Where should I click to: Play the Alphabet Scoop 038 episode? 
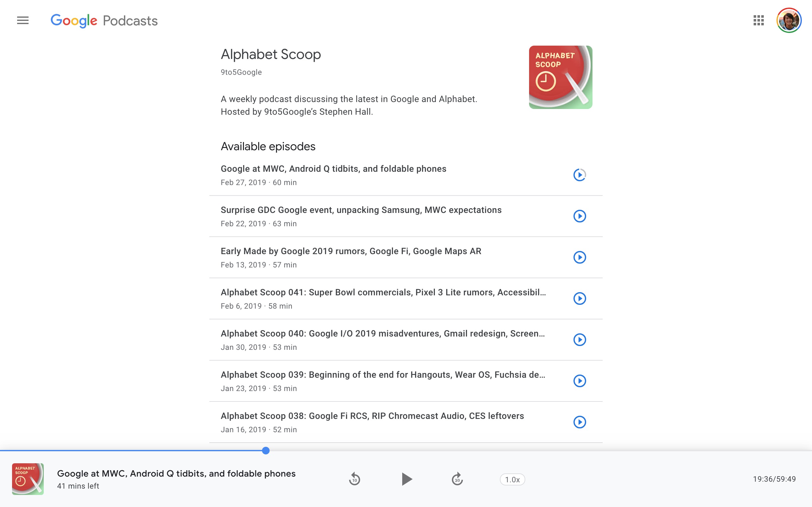tap(580, 422)
